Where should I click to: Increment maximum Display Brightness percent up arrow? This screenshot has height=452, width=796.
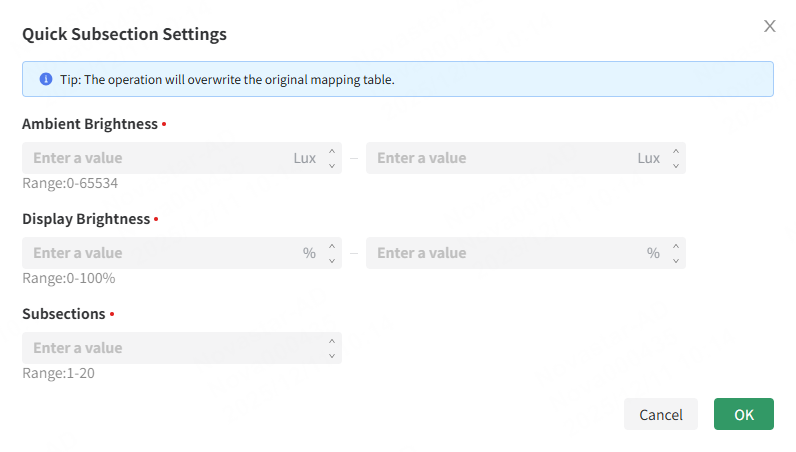(x=676, y=246)
